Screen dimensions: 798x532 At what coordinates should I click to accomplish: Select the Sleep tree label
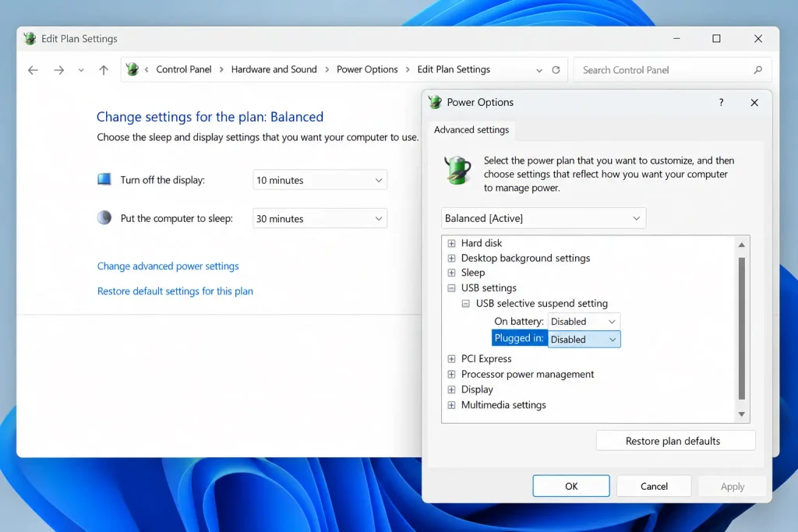[473, 273]
